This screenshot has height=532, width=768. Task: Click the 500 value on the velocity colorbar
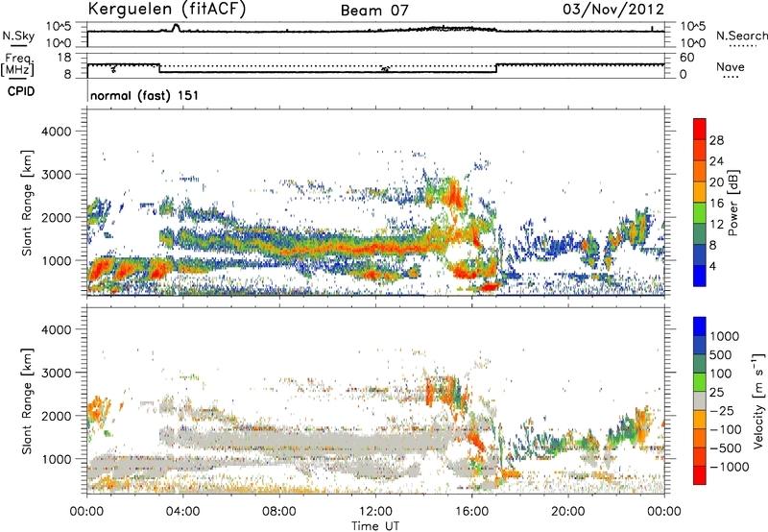point(721,355)
